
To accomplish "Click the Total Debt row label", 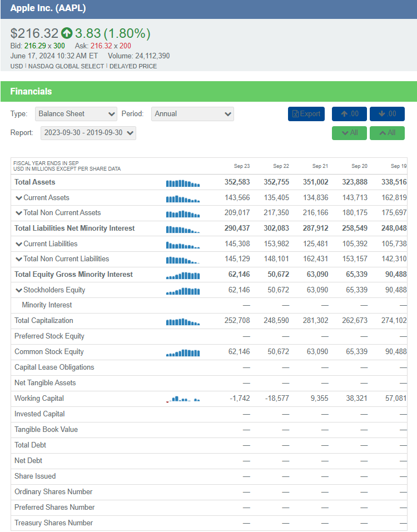I will click(x=30, y=445).
